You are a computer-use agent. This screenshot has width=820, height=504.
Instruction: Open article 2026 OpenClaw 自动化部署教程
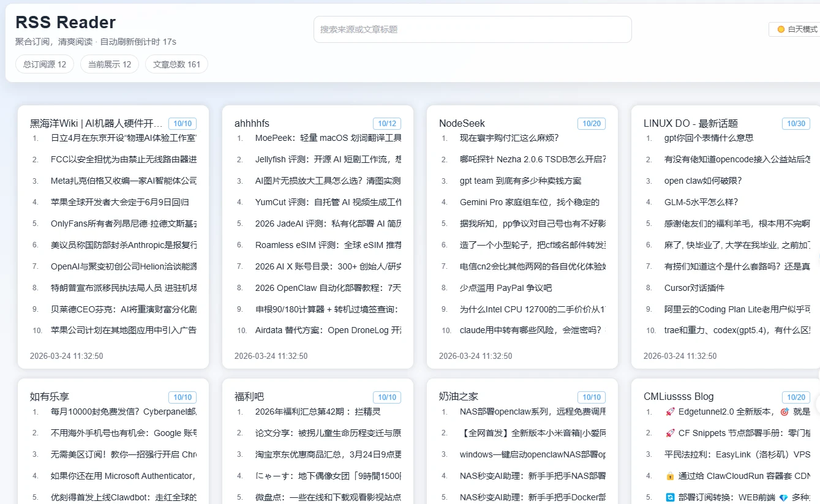(x=328, y=288)
